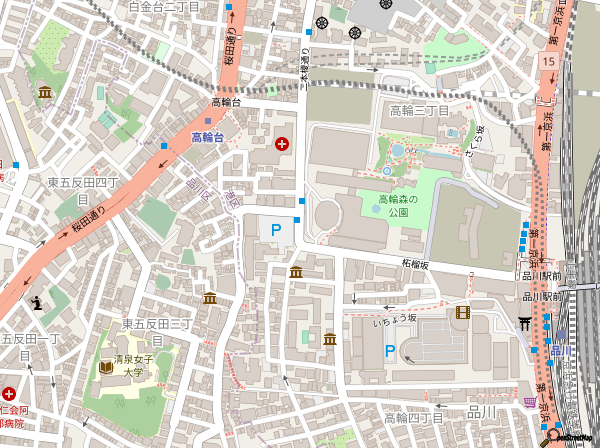Click the OpenStreetMap magnifier logo
The image size is (600, 448).
coord(553,436)
